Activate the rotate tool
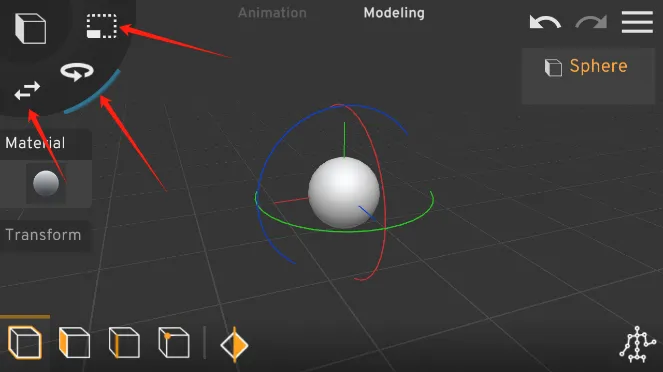 (77, 71)
